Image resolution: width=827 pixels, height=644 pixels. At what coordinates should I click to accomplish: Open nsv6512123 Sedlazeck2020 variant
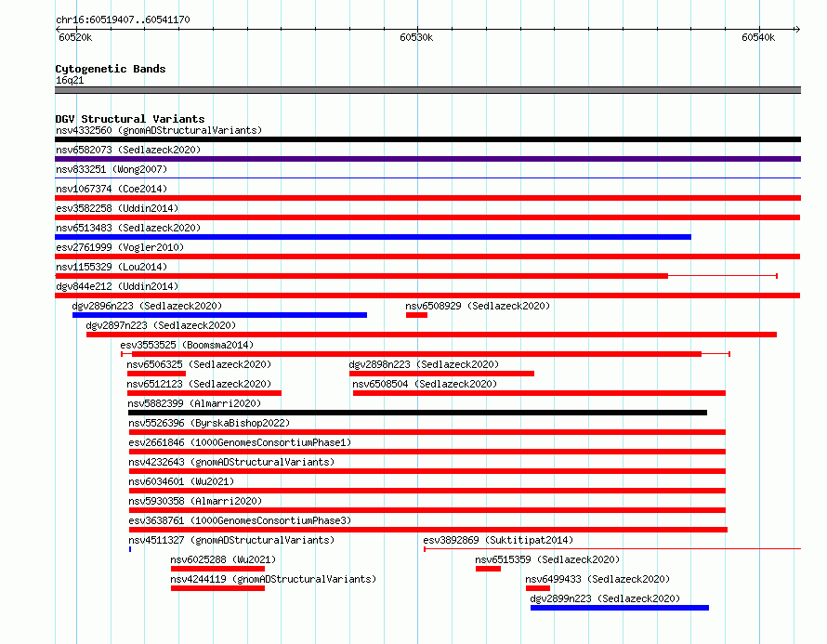point(199,384)
